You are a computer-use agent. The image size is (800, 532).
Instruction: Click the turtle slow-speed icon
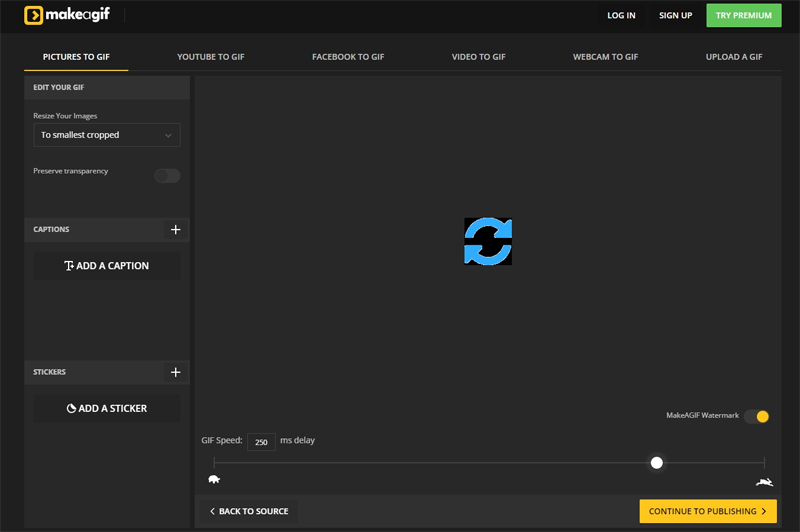pos(214,479)
